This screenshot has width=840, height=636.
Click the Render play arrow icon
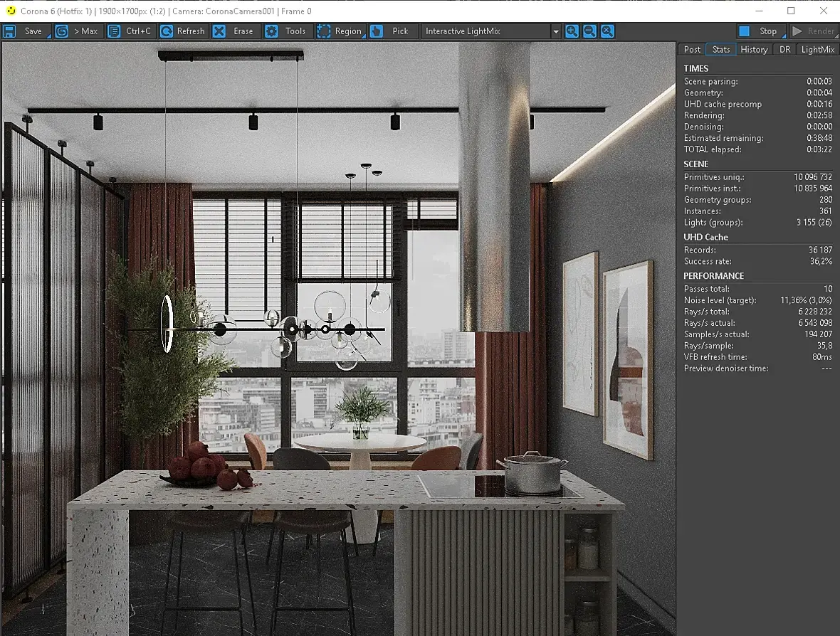[x=797, y=31]
